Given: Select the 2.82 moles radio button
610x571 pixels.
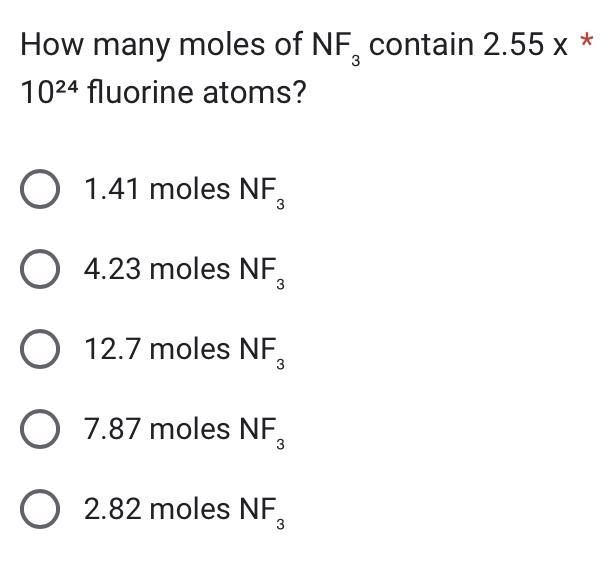Looking at the screenshot, I should tap(39, 510).
